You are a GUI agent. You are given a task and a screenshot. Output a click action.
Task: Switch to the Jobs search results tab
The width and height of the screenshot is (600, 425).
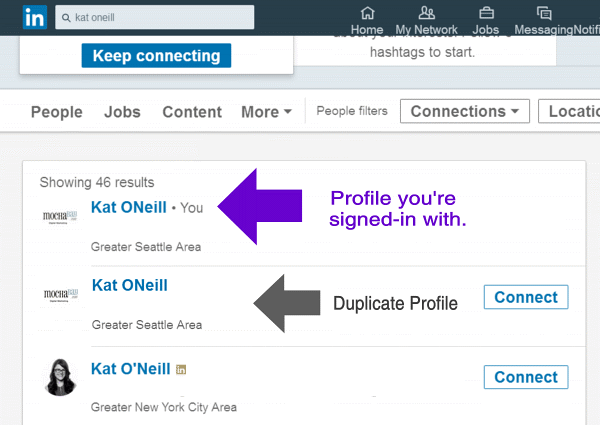coord(122,112)
